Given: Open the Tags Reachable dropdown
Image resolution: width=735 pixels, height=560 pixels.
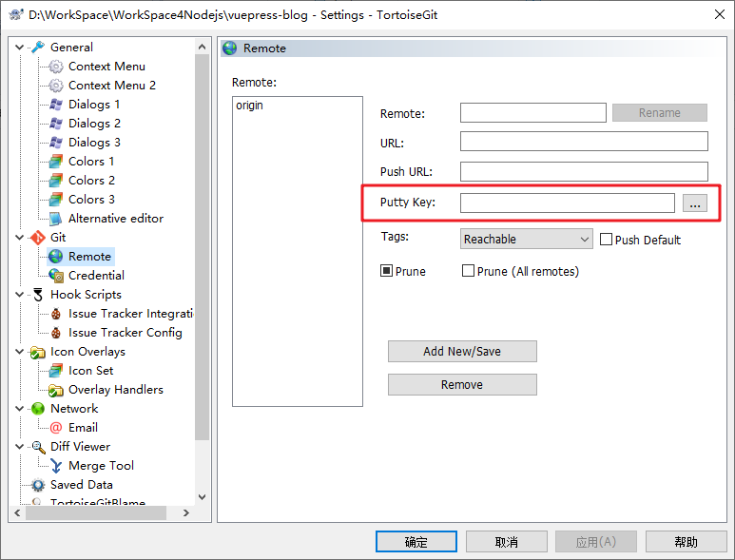Looking at the screenshot, I should click(x=526, y=239).
